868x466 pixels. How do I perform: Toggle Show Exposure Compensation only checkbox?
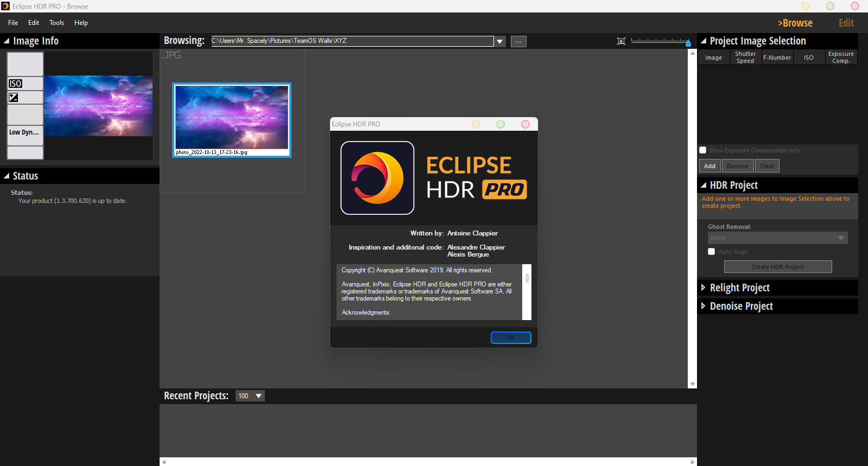tap(703, 150)
